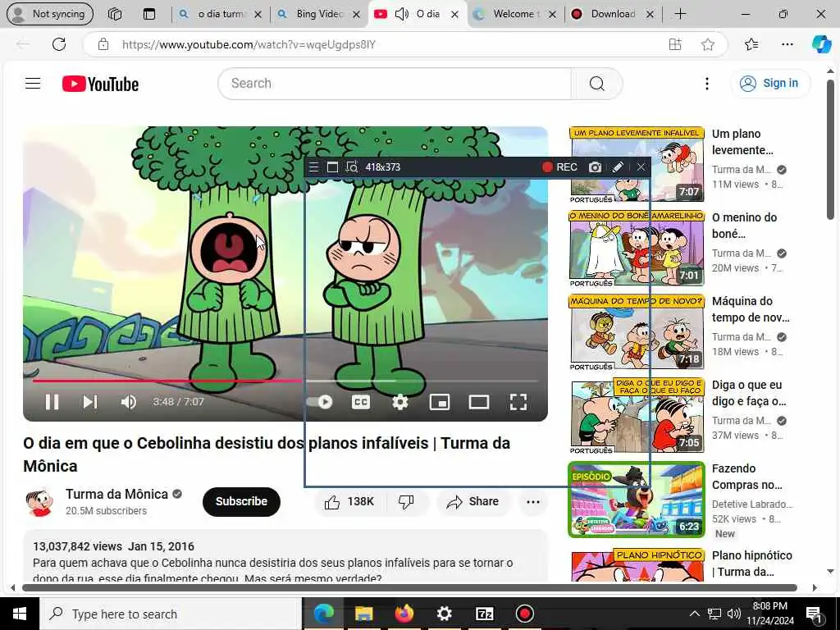This screenshot has width=840, height=630.
Task: Mute the tab via its speaker icon
Action: (402, 14)
